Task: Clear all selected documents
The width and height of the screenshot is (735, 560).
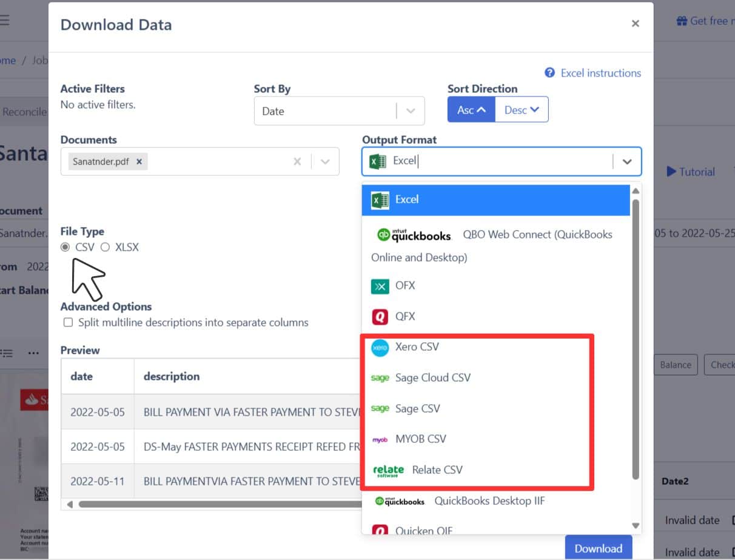Action: tap(297, 162)
